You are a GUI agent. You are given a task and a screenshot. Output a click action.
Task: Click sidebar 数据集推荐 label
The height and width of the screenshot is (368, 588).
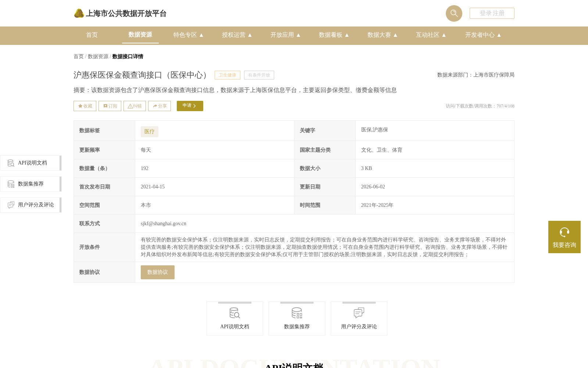[31, 184]
